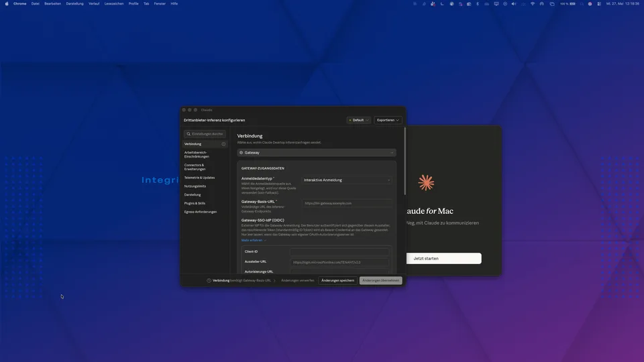
Task: Click the search magnifier icon in settings sidebar
Action: point(189,134)
